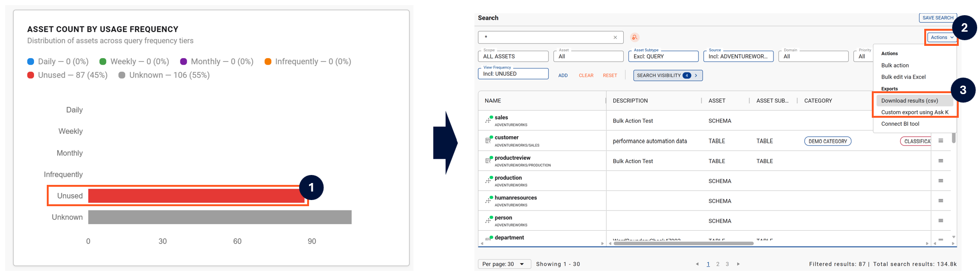The image size is (980, 279).
Task: Click the schema icon beside the person row
Action: 489,220
